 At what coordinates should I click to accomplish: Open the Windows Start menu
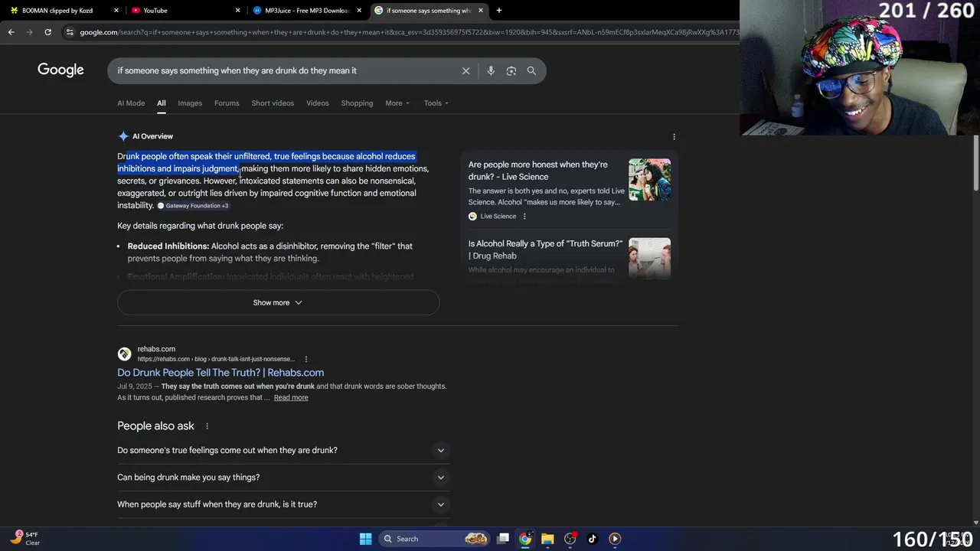click(x=365, y=539)
